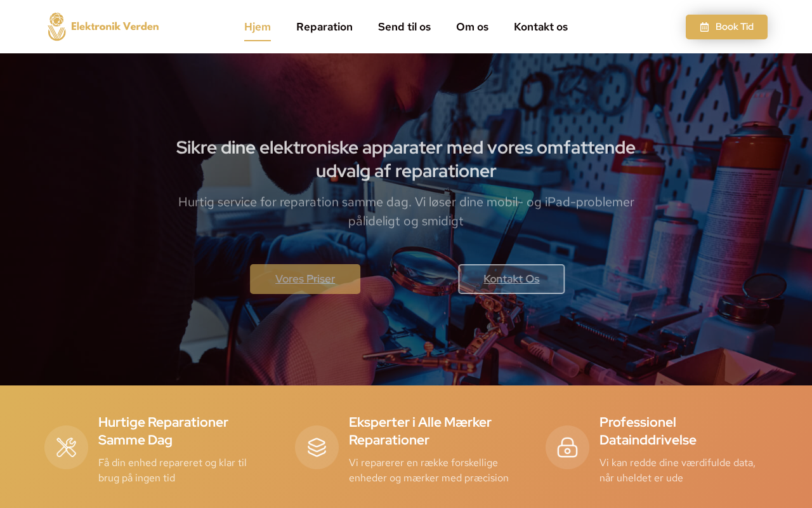
Task: Click the Book Tid button
Action: [726, 27]
